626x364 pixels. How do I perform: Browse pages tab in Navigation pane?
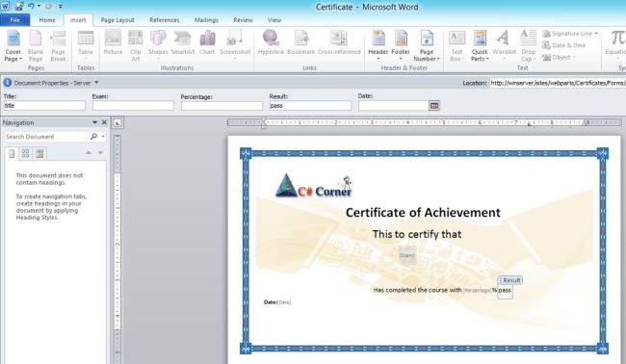(26, 154)
